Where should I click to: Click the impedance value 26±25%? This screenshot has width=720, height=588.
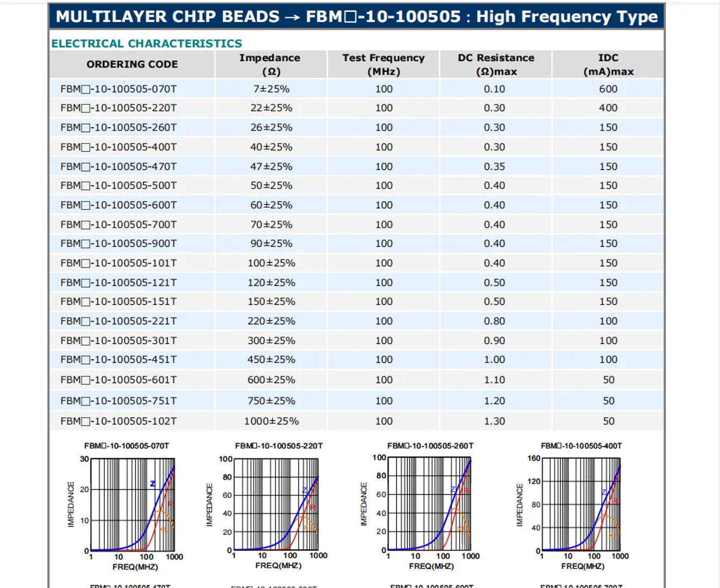click(272, 128)
